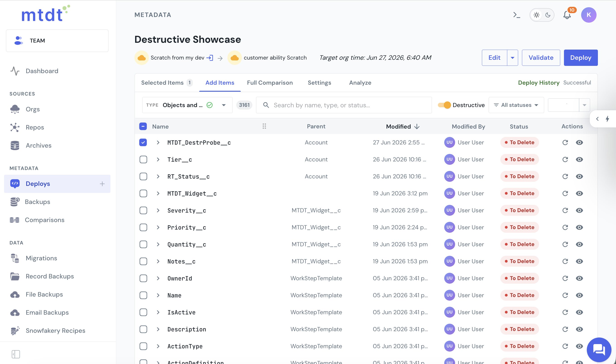Open the notifications bell

567,15
